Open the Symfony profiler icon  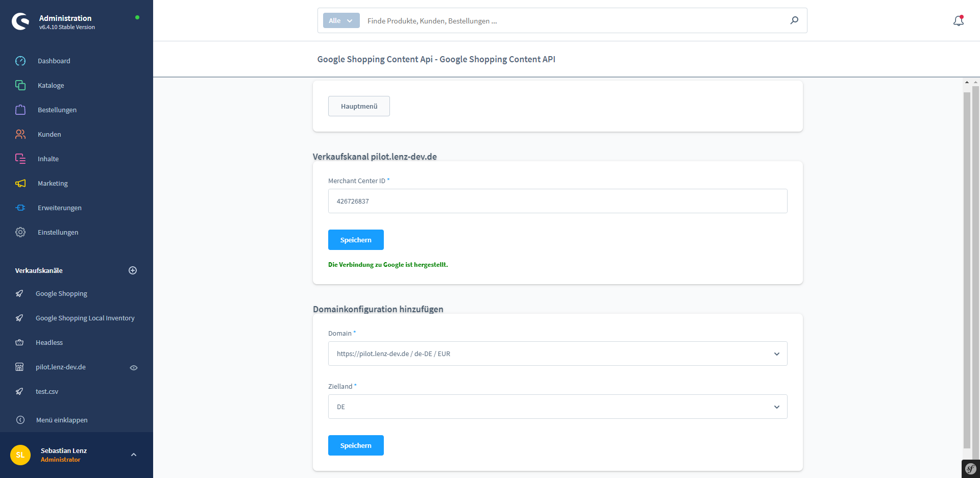(971, 469)
